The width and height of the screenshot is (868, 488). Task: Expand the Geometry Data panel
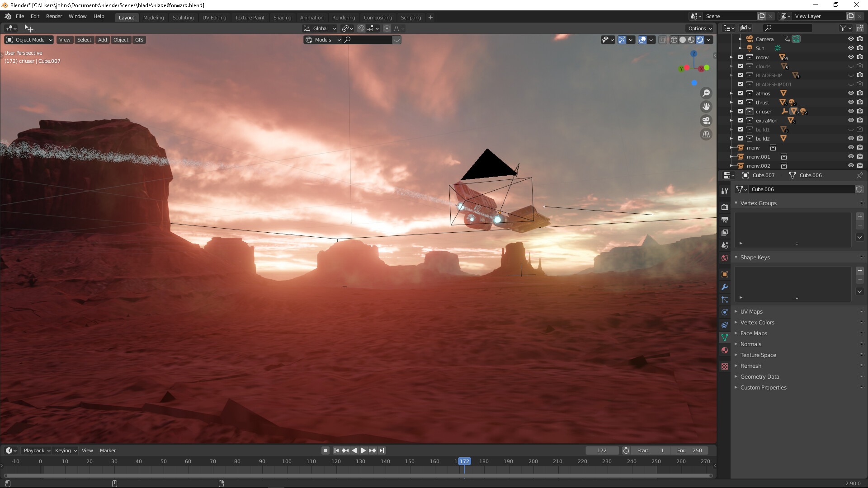[759, 377]
